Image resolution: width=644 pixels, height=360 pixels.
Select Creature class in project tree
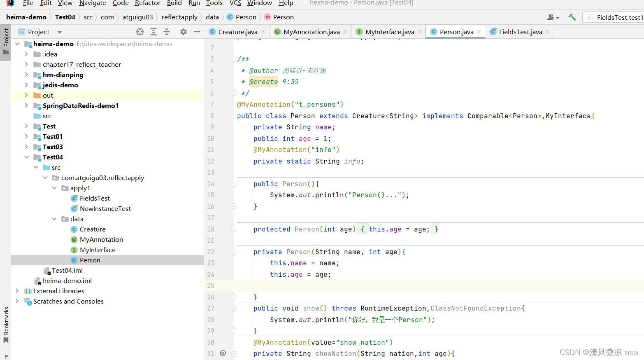tap(92, 229)
